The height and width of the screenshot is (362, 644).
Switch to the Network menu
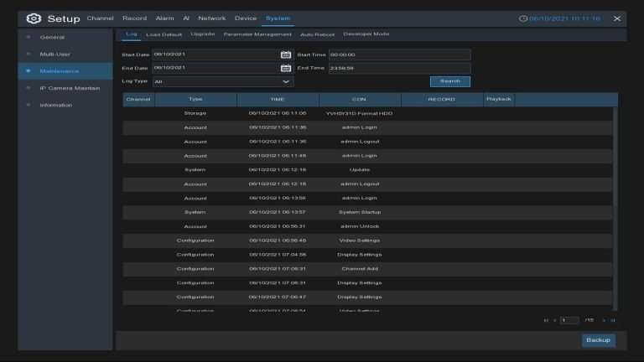212,18
